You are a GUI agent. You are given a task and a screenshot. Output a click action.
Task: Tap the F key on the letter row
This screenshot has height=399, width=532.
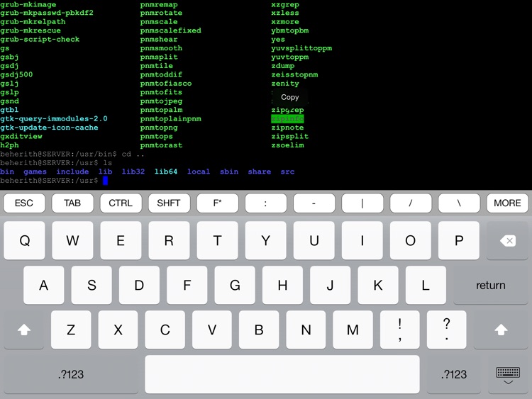click(x=187, y=285)
